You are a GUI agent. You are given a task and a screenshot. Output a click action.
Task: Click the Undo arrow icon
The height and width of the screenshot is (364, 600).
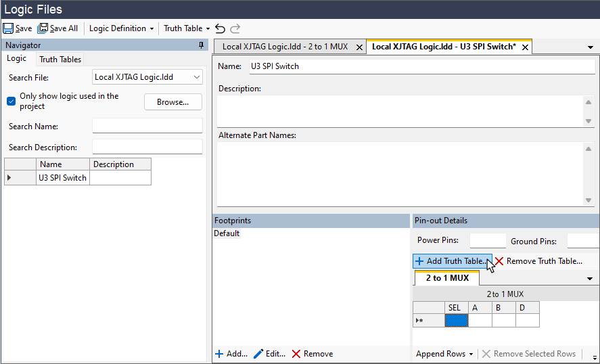[220, 28]
